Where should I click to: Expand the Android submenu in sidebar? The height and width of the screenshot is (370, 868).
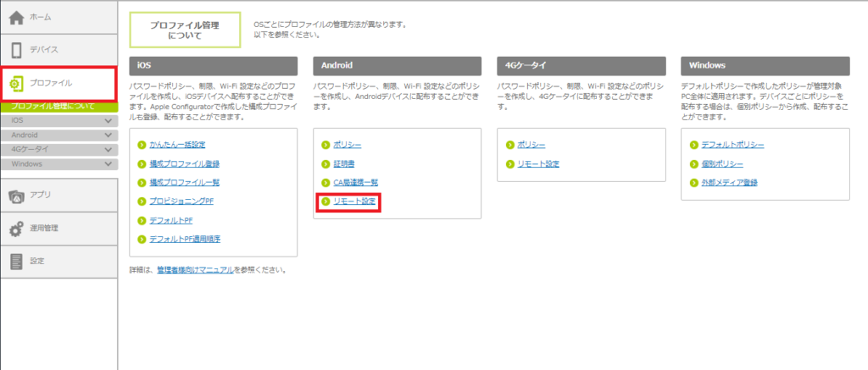(x=108, y=135)
